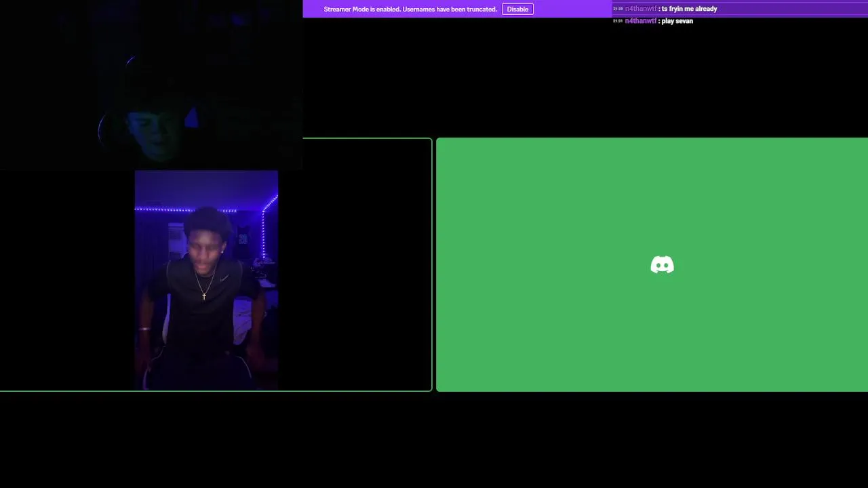
Task: Click the Disable button in Streamer Mode banner
Action: [x=517, y=9]
